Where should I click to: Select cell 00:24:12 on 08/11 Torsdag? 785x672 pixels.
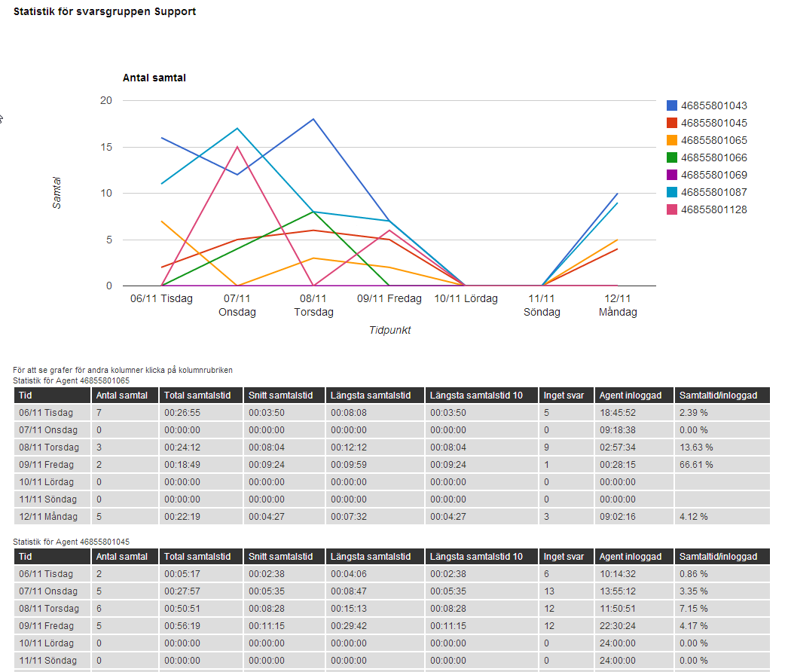tap(201, 447)
